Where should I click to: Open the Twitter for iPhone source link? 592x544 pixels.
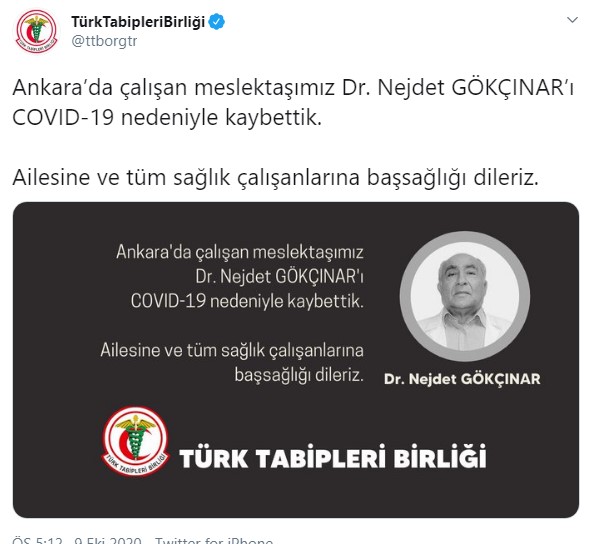point(214,540)
